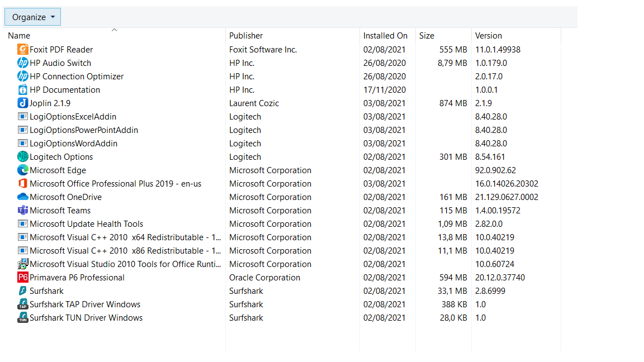The image size is (644, 362).
Task: Click the Microsoft Edge icon
Action: coord(22,170)
